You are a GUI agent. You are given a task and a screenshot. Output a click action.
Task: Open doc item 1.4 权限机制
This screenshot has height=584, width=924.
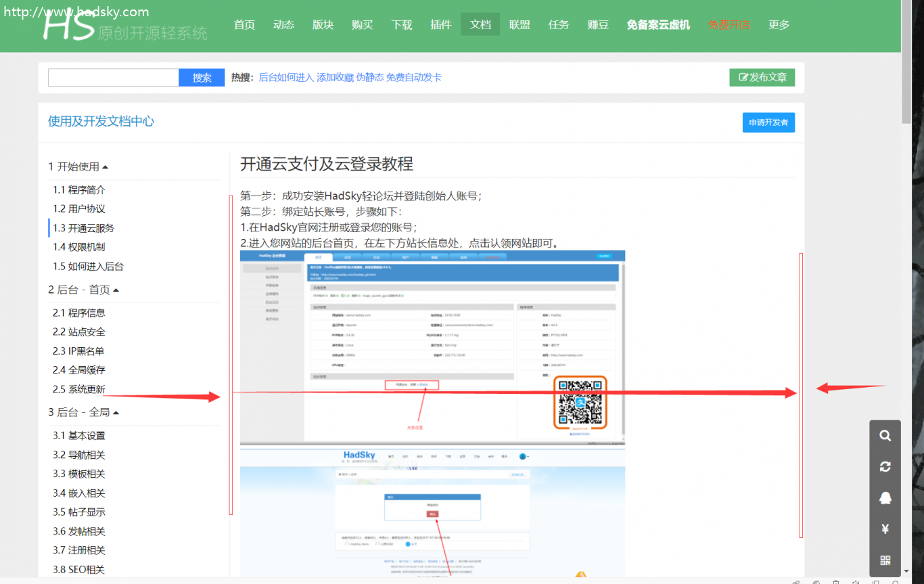coord(79,247)
